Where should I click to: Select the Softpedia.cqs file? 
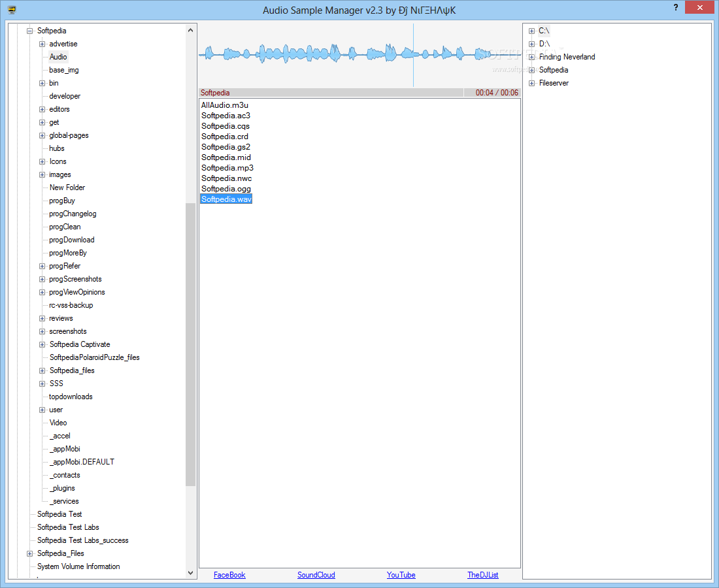pyautogui.click(x=225, y=127)
